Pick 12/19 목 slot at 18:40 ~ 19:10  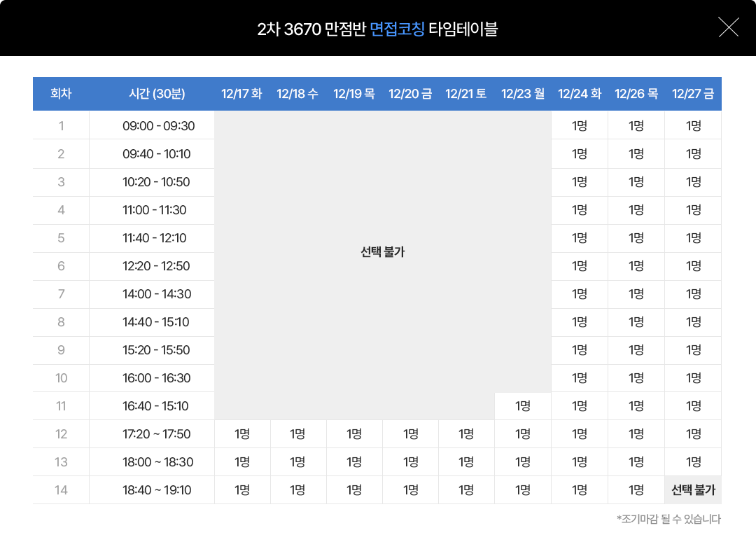pyautogui.click(x=354, y=490)
